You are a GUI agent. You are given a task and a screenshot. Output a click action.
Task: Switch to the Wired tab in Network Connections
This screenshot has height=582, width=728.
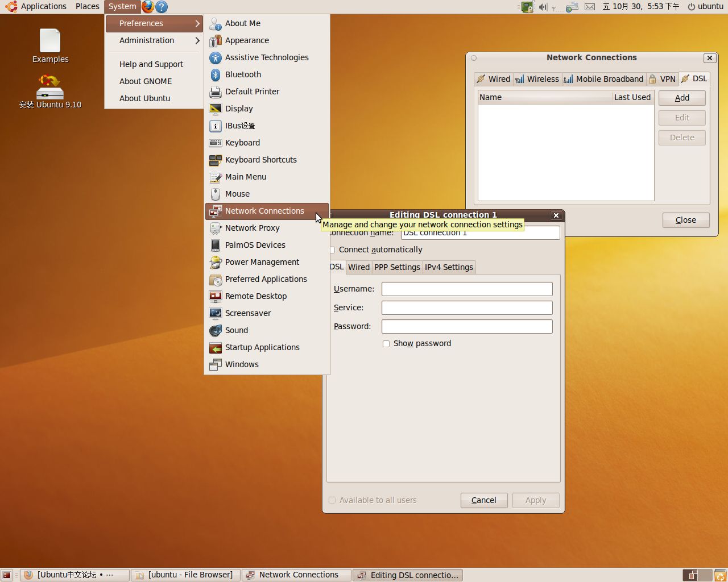493,79
